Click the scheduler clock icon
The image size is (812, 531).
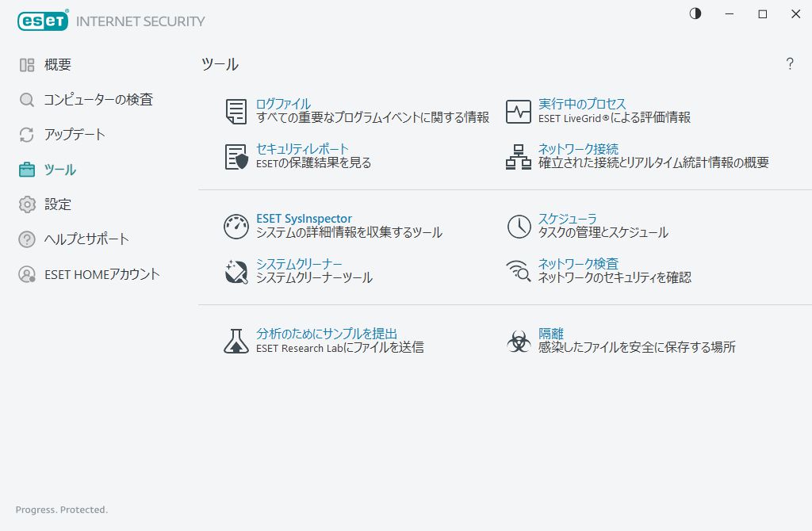[519, 227]
